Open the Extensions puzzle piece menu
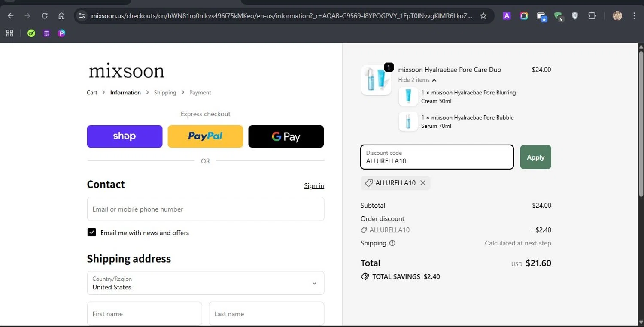Viewport: 644px width, 327px height. [x=592, y=16]
